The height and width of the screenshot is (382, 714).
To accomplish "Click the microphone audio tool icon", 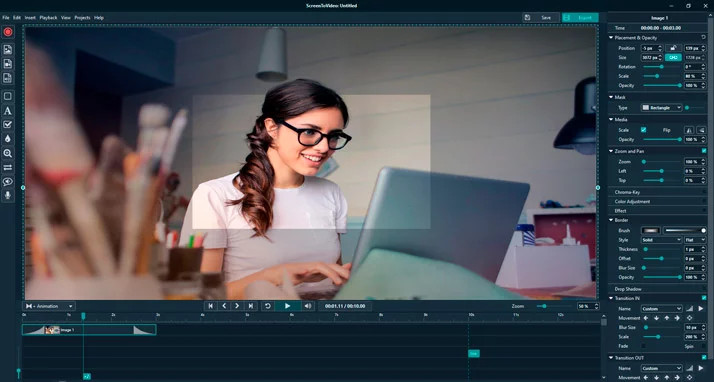I will [x=7, y=195].
